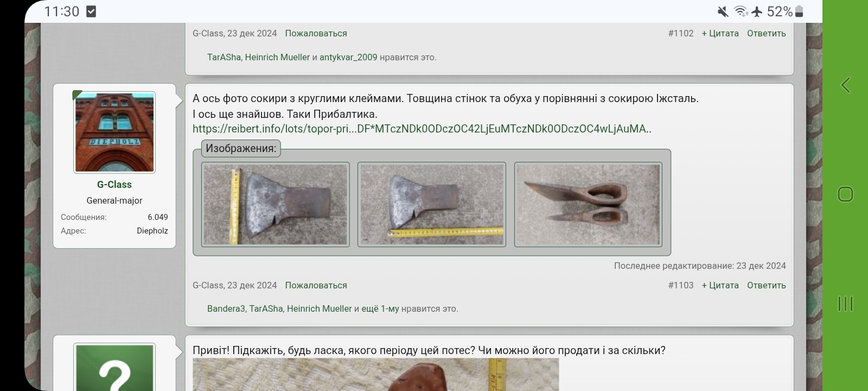The height and width of the screenshot is (391, 868).
Task: Report post #1103 via Пожаловаться
Action: [x=316, y=285]
